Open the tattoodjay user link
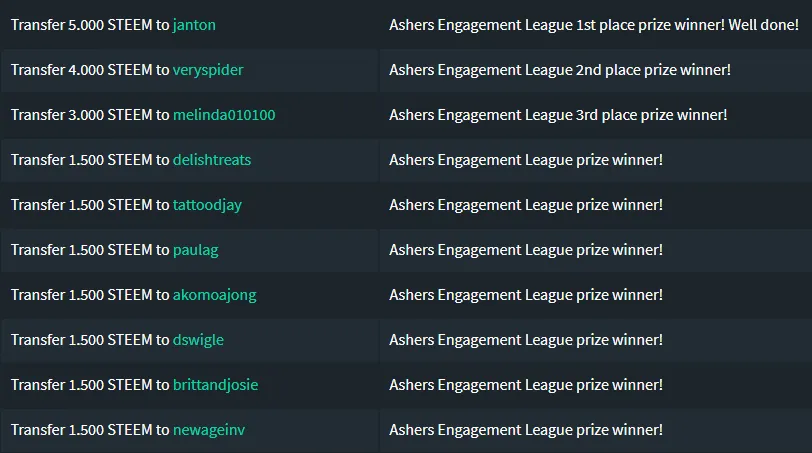This screenshot has height=453, width=812. (207, 205)
